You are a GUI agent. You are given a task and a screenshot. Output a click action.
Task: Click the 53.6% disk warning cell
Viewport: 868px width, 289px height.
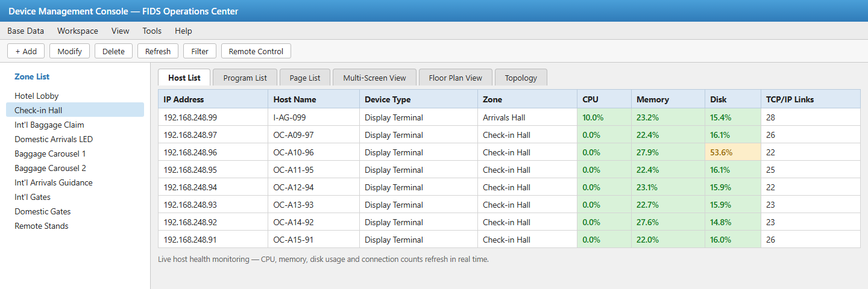733,152
